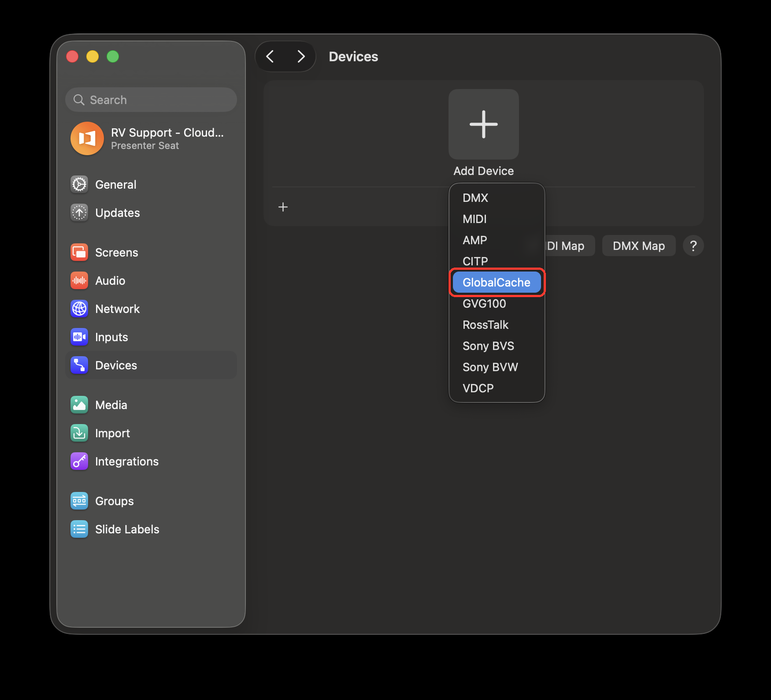
Task: Select Sony BVW in the device menu
Action: [497, 367]
